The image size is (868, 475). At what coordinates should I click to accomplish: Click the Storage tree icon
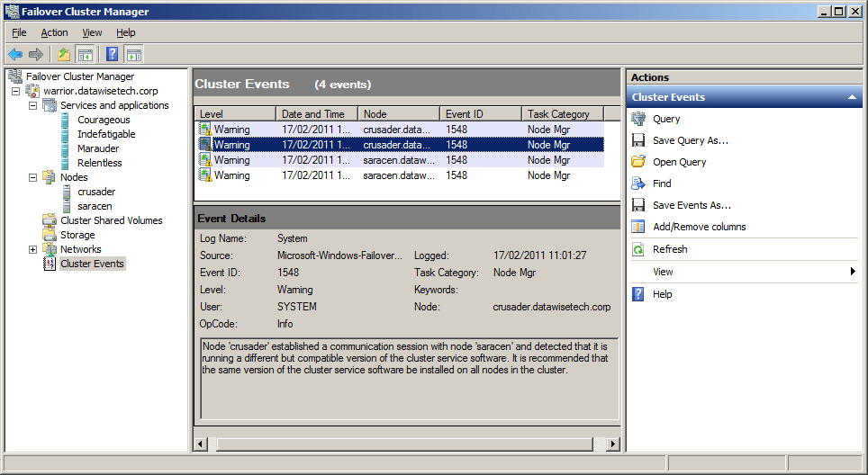click(x=50, y=235)
